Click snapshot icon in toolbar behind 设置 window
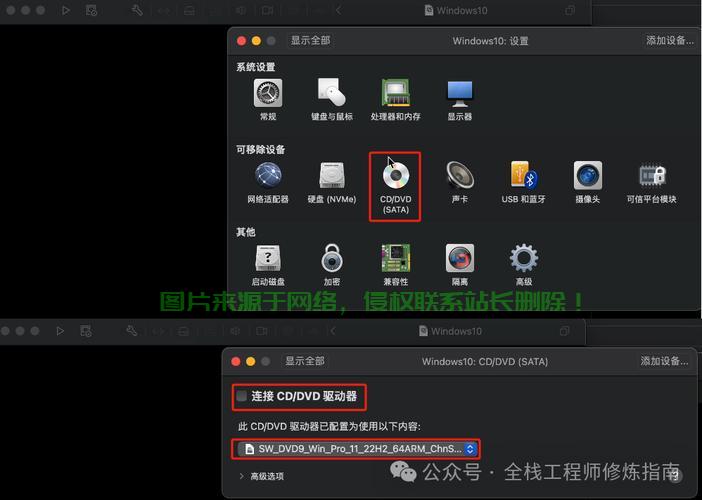702x500 pixels. (x=91, y=10)
